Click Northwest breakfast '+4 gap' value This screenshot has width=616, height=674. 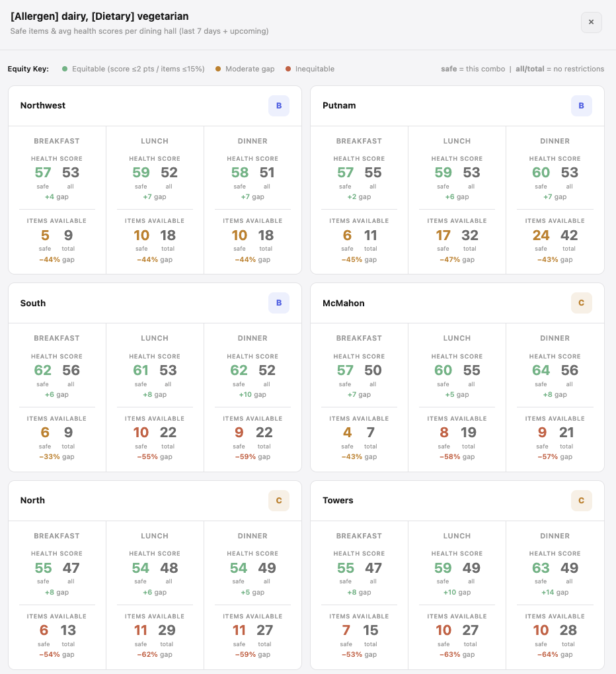tap(57, 197)
